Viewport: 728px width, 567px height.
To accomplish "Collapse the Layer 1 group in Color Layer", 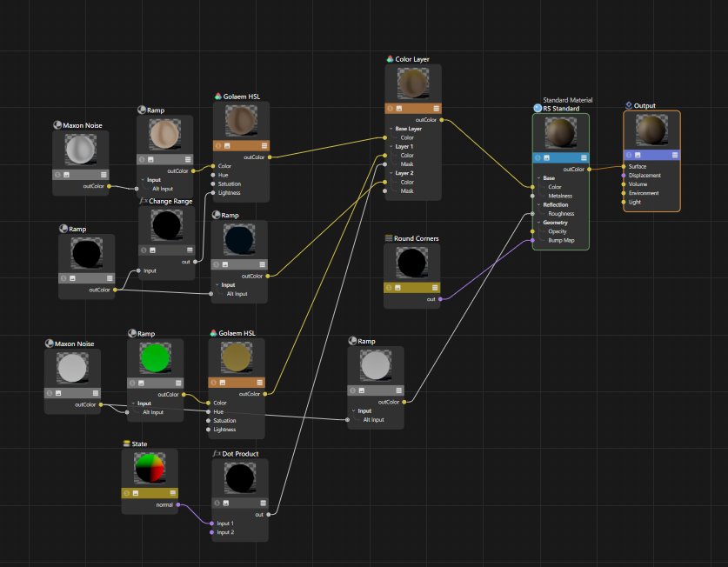I will (391, 146).
